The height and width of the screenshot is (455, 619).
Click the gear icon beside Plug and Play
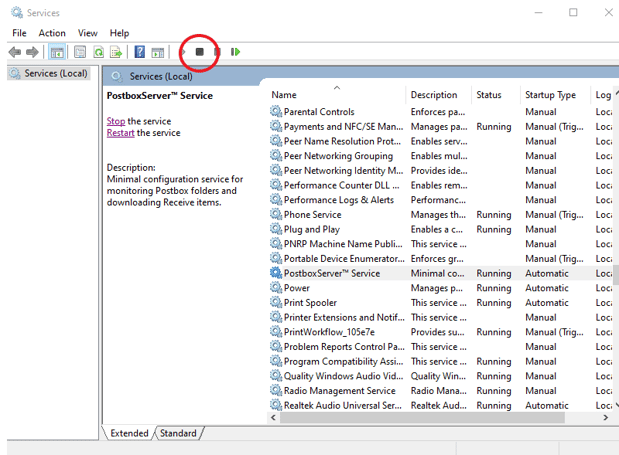point(276,229)
